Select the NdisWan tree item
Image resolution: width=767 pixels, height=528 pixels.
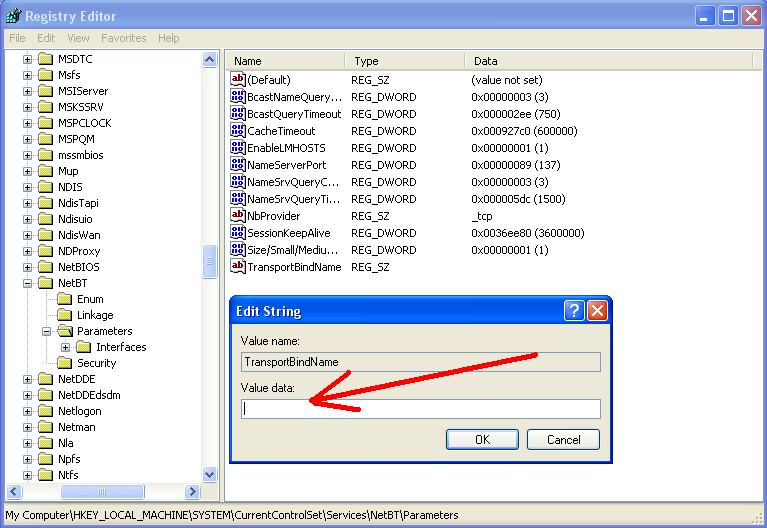[79, 235]
